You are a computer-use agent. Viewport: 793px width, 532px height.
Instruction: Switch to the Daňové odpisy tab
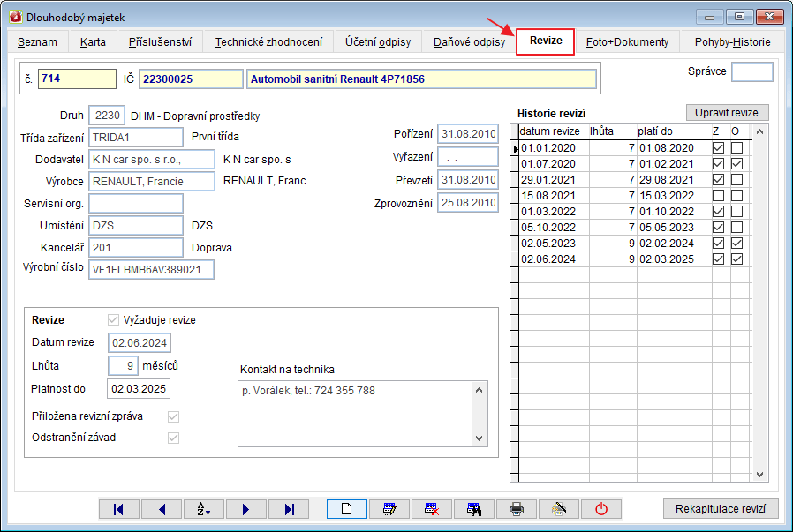click(x=469, y=42)
